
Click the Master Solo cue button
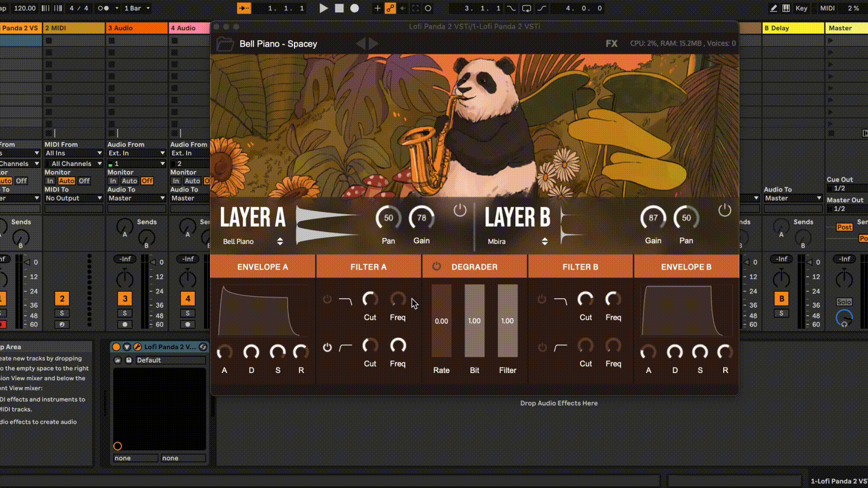pyautogui.click(x=844, y=302)
